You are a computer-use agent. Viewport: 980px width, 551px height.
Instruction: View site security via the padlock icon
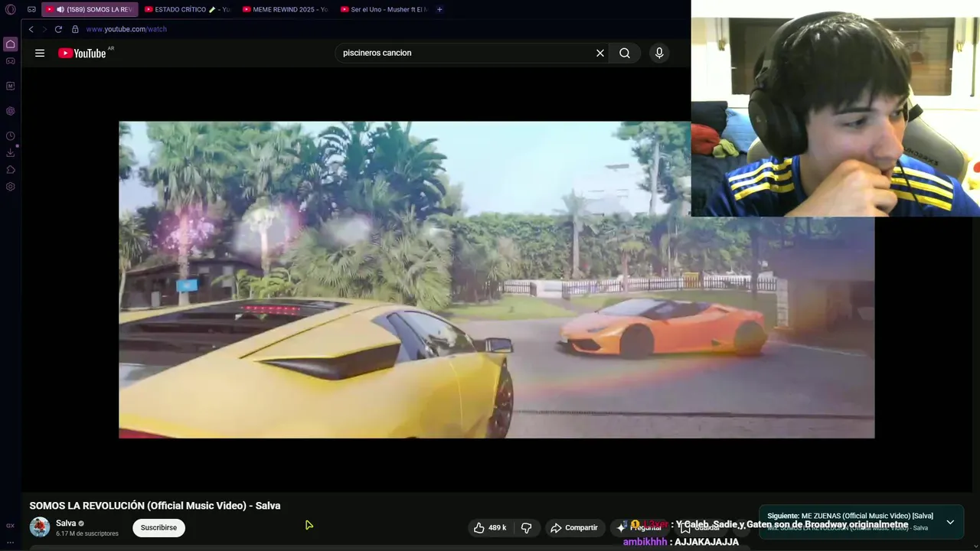click(75, 29)
